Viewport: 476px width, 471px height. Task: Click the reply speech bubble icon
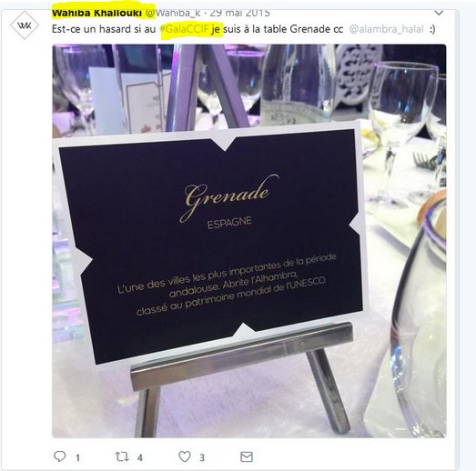[60, 456]
